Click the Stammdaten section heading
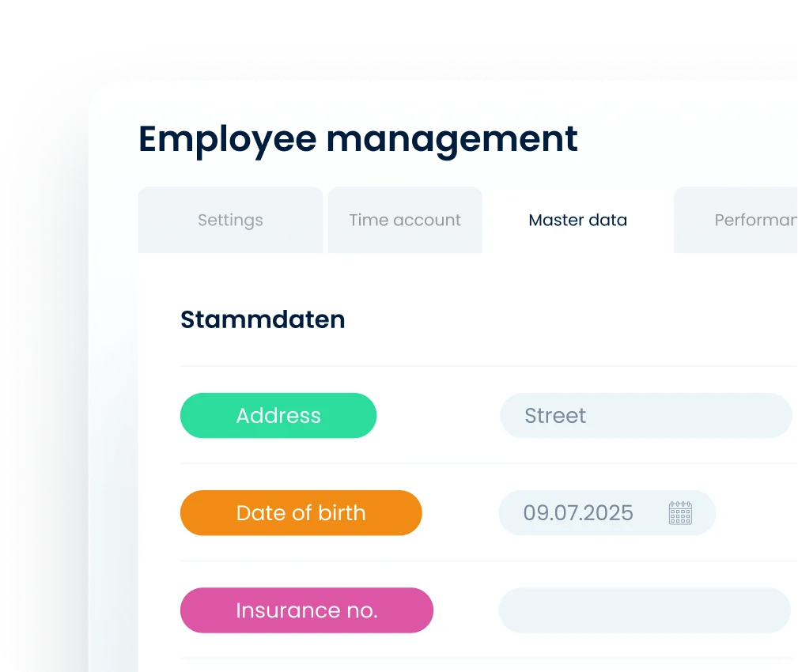798x672 pixels. tap(263, 319)
